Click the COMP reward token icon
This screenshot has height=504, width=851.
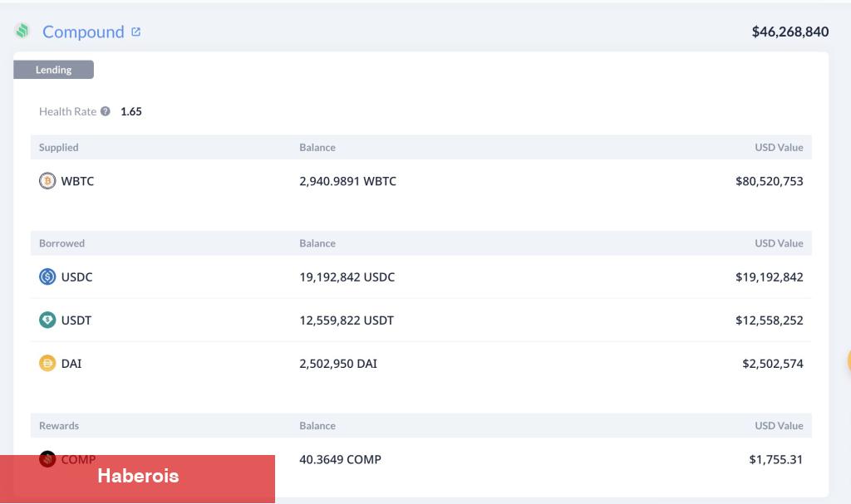click(47, 459)
